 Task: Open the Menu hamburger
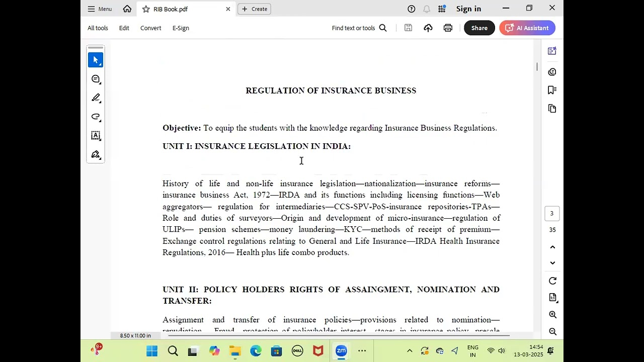pyautogui.click(x=100, y=9)
